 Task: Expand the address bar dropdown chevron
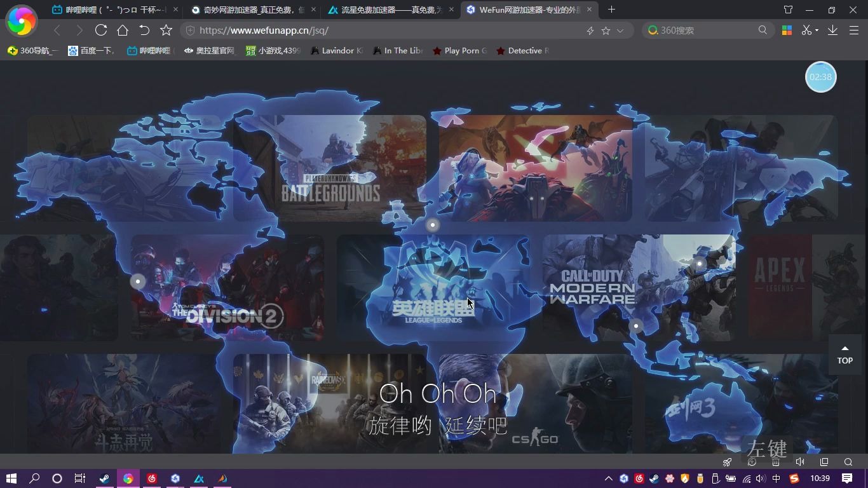[620, 30]
